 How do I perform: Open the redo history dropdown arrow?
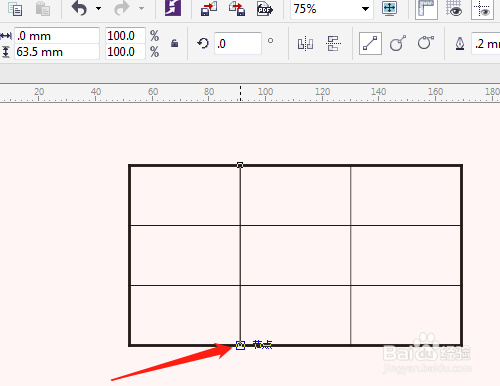click(141, 8)
